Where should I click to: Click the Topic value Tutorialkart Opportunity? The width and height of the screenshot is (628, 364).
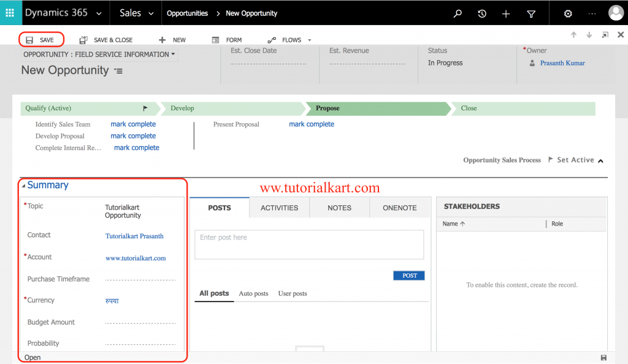tap(123, 211)
